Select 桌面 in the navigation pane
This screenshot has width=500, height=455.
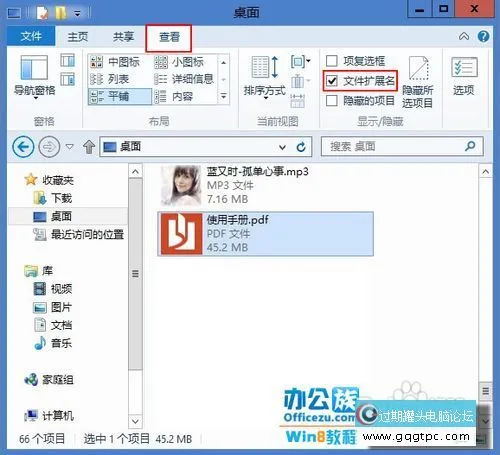tap(53, 217)
